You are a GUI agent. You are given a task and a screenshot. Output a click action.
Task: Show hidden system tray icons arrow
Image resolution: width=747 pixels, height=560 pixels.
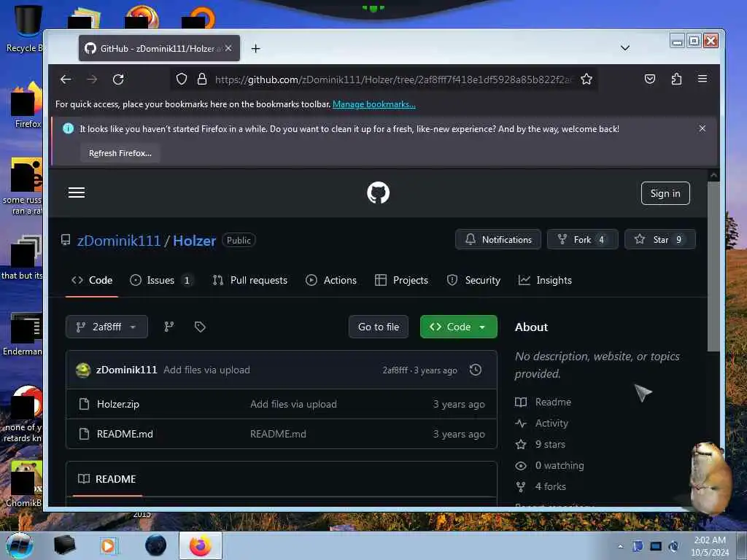[620, 546]
